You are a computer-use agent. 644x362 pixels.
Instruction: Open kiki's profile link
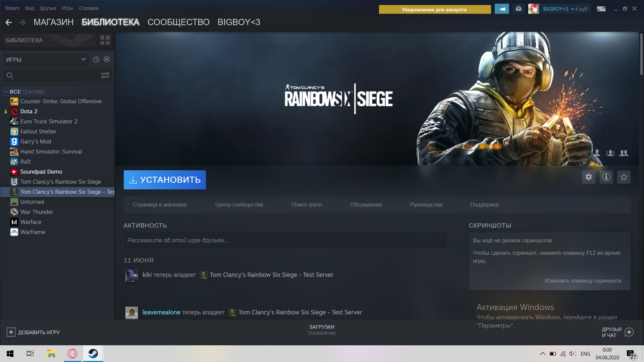[147, 275]
